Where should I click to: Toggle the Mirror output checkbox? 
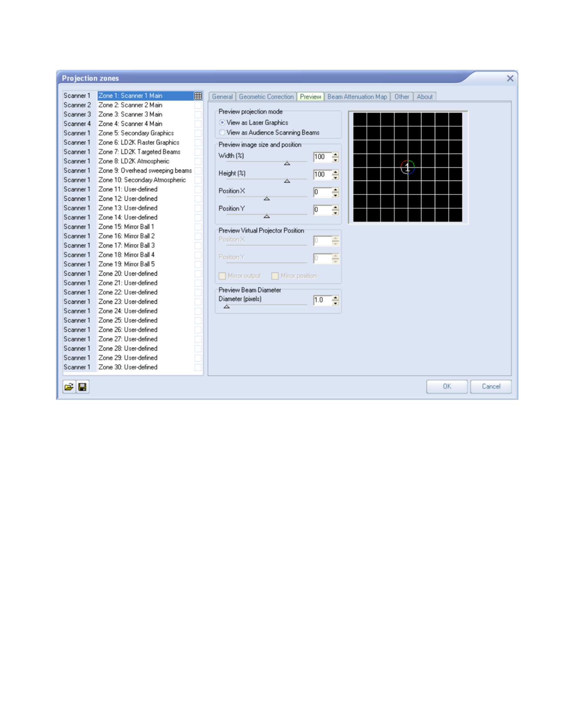222,276
